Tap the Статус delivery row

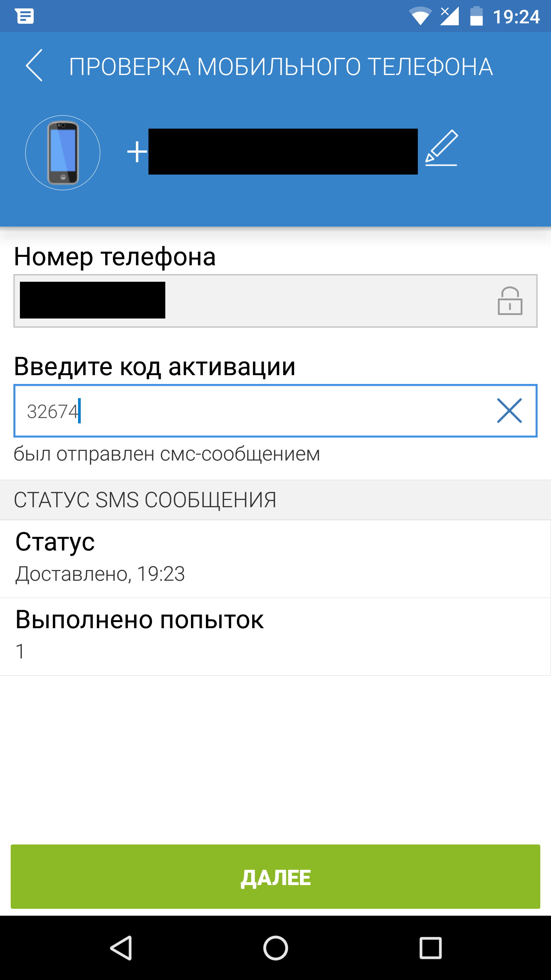(x=275, y=559)
